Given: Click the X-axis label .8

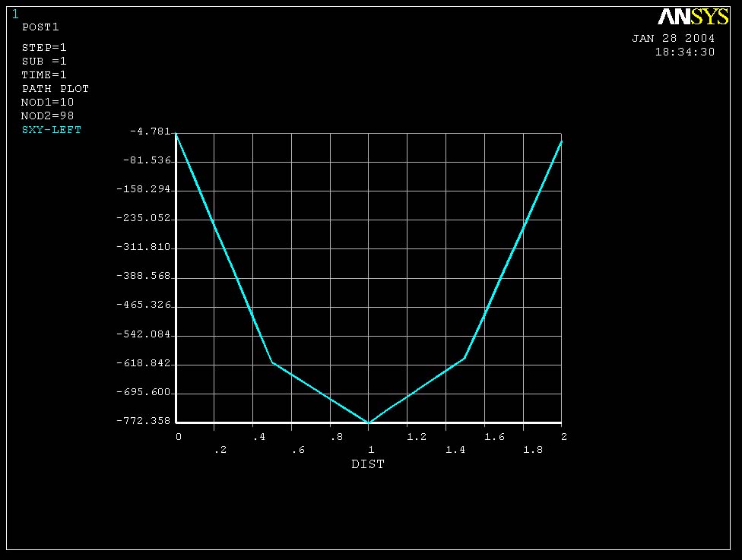Looking at the screenshot, I should pyautogui.click(x=337, y=437).
